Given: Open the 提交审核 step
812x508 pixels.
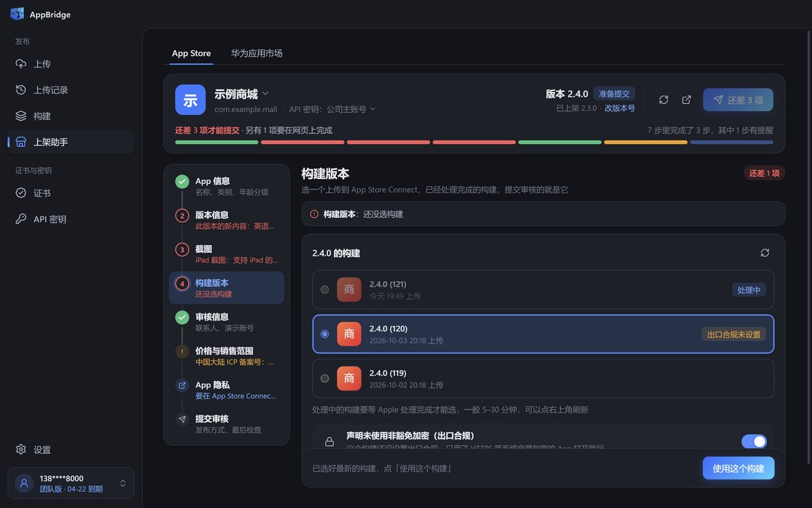Looking at the screenshot, I should pos(227,424).
